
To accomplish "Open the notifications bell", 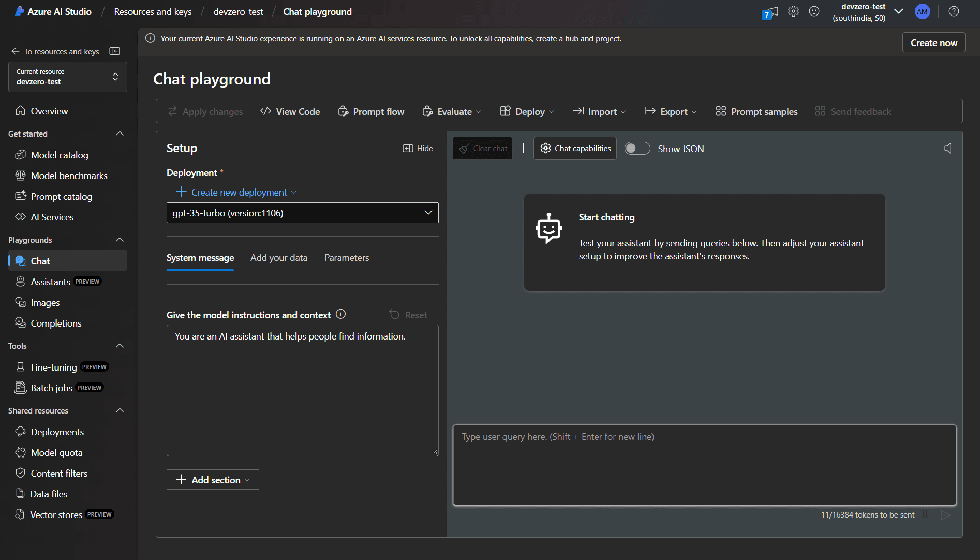I will tap(770, 11).
